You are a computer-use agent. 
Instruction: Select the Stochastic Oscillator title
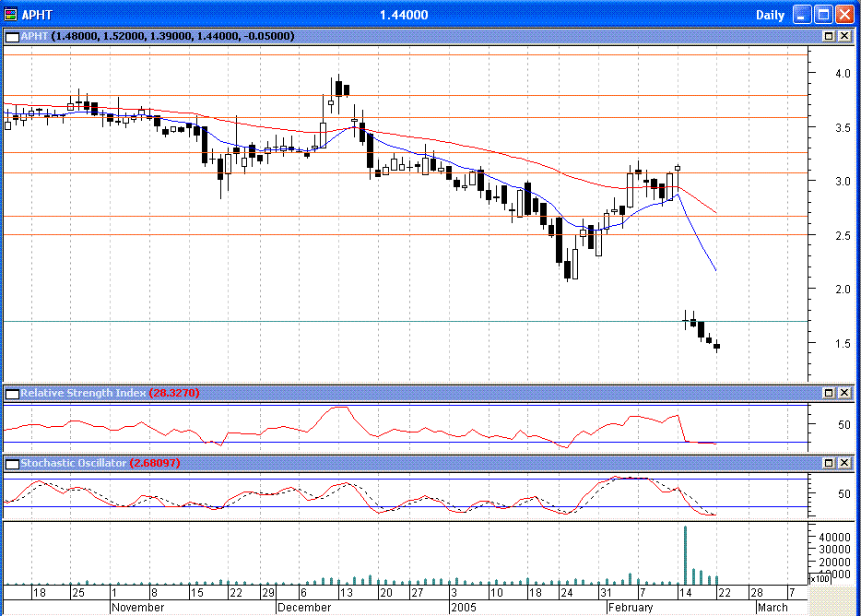[74, 463]
